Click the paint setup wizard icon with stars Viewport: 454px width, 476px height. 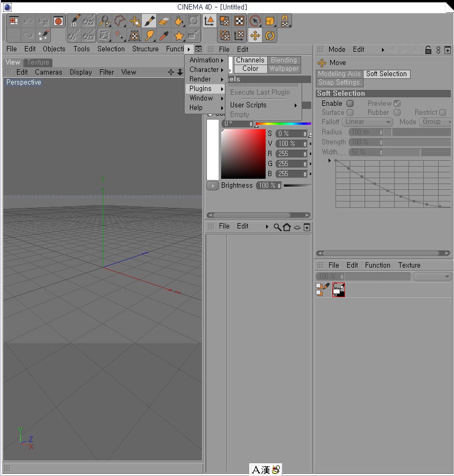pos(43,35)
